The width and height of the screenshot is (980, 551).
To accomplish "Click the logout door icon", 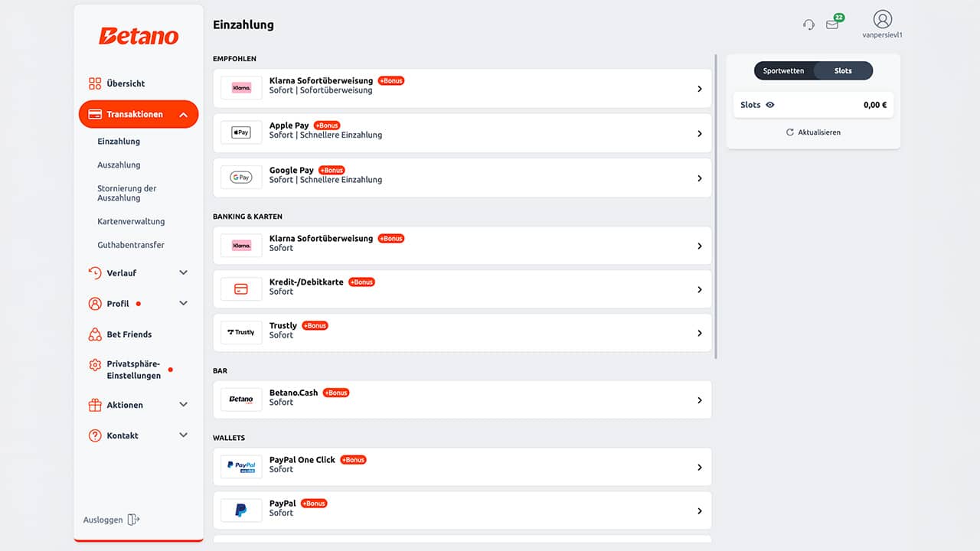I will 133,520.
